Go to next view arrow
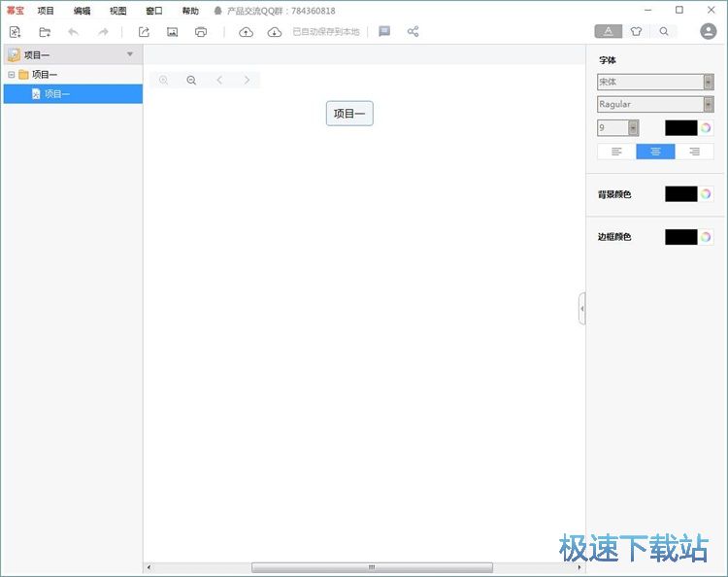The height and width of the screenshot is (577, 728). (247, 80)
